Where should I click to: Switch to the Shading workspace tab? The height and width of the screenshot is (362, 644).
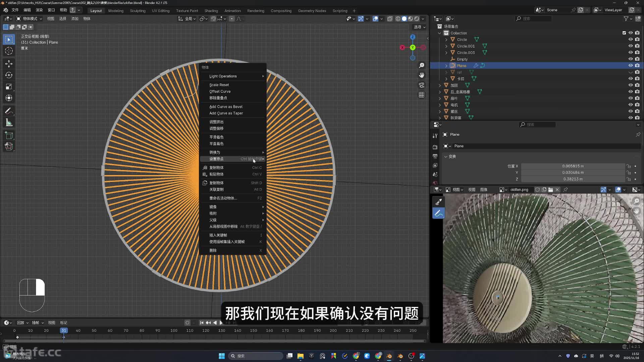pos(211,11)
